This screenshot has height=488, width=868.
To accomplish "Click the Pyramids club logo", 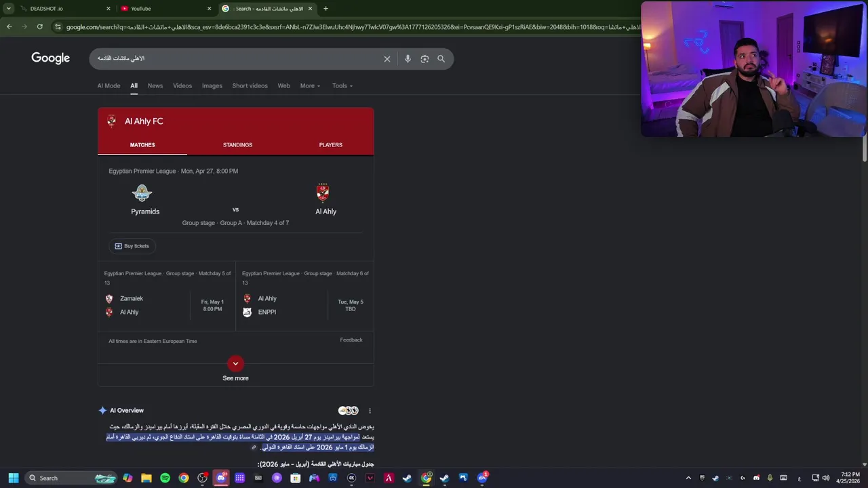I will 142,193.
